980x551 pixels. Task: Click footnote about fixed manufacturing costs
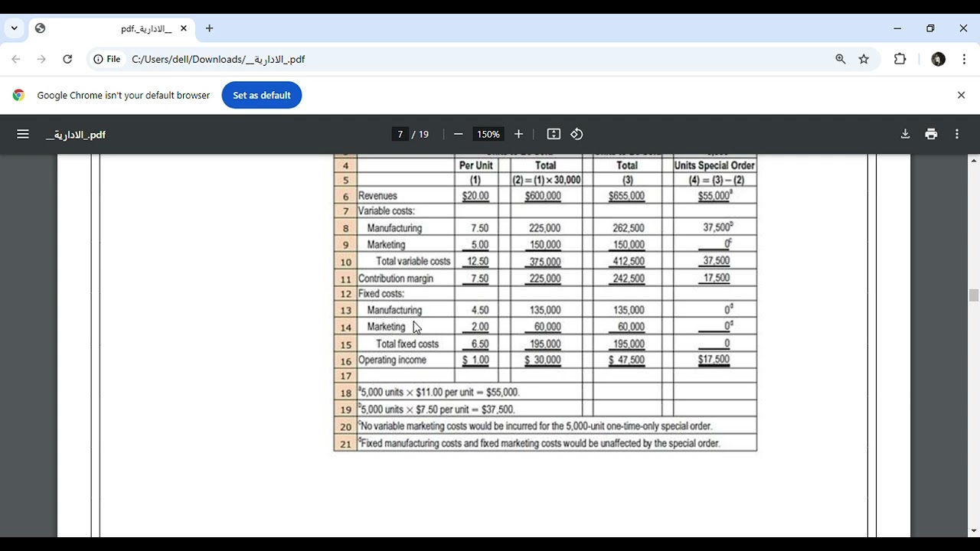click(x=539, y=443)
